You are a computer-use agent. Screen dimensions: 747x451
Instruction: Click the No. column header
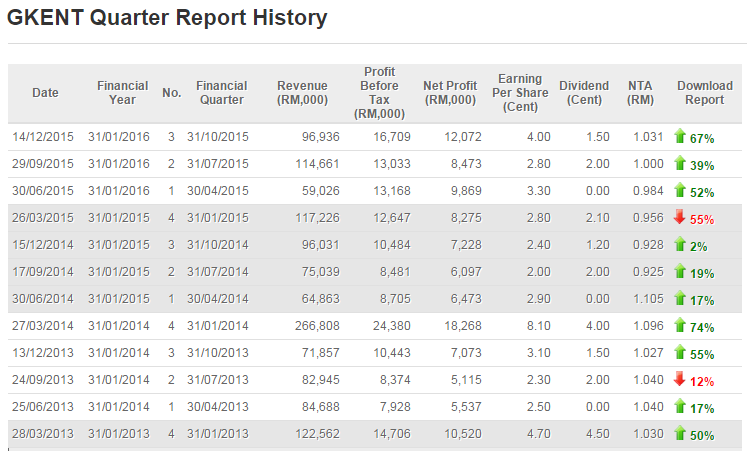(x=172, y=92)
